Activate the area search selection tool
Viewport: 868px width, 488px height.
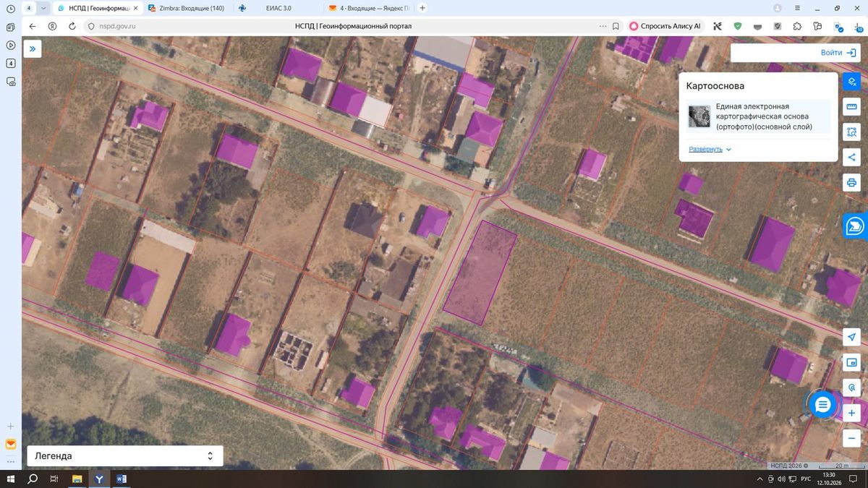(x=852, y=132)
